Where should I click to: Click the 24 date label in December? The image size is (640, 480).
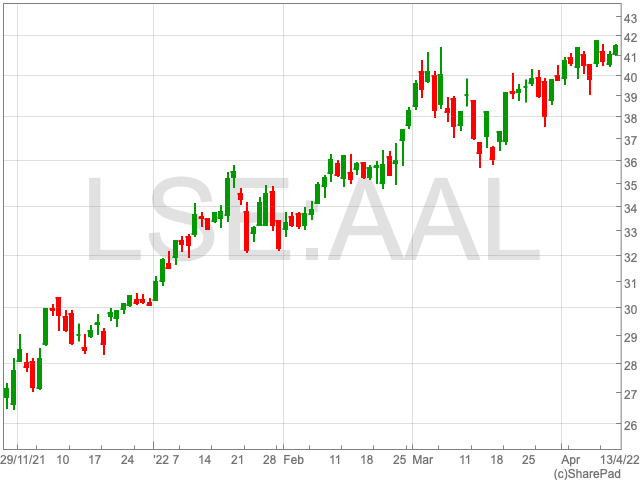tap(128, 460)
